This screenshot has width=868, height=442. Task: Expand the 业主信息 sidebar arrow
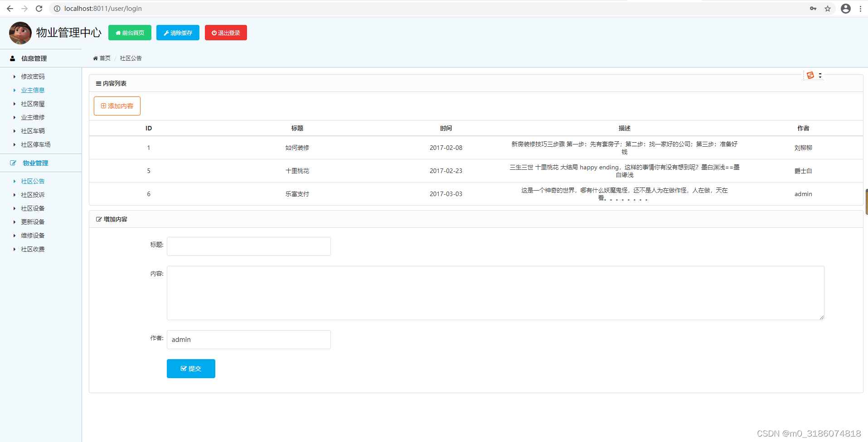tap(14, 90)
